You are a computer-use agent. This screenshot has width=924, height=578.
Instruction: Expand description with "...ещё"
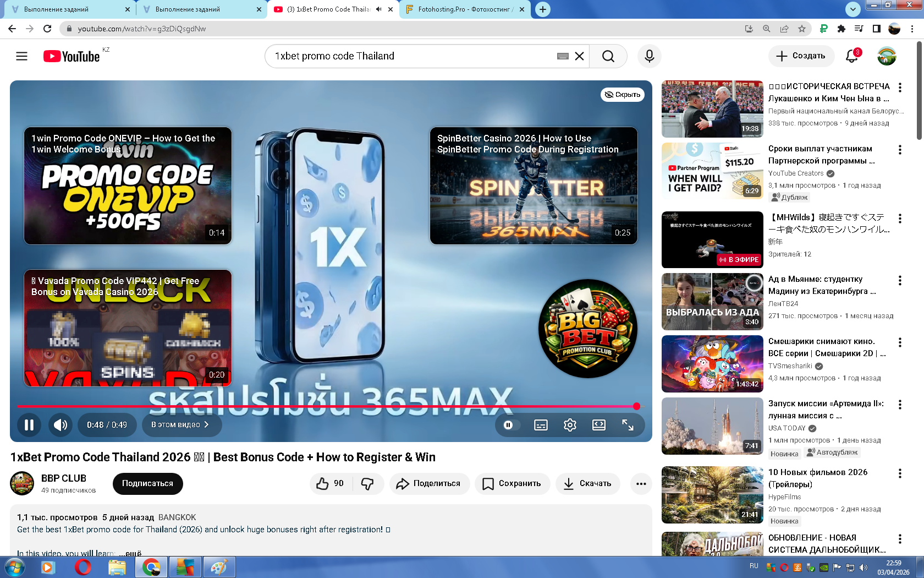click(x=133, y=553)
